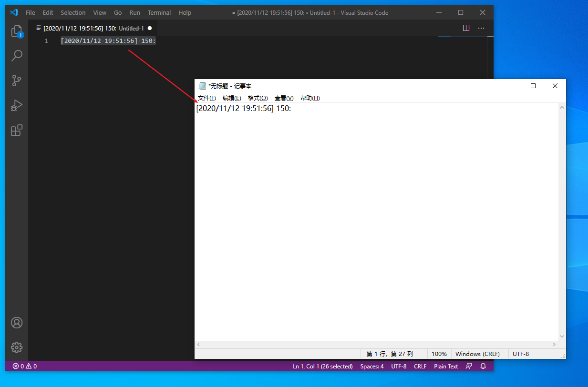
Task: Click Notepad horizontal scroll left arrow
Action: (199, 344)
